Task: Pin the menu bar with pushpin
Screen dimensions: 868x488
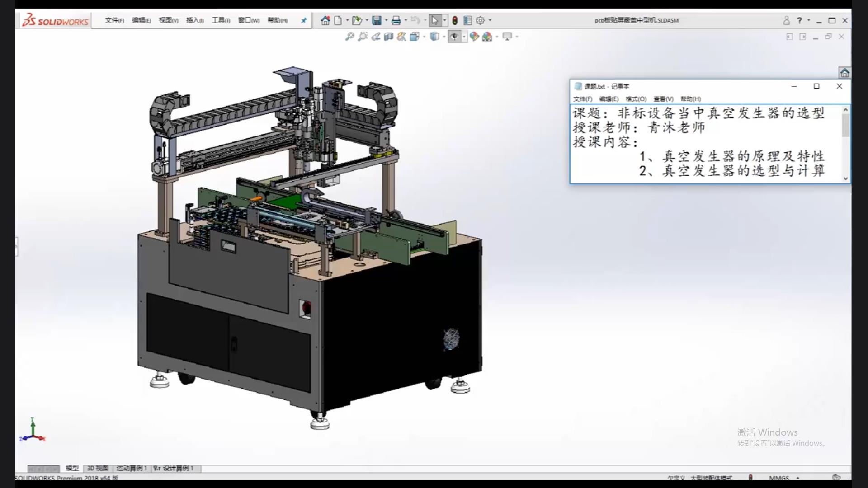Action: coord(304,20)
